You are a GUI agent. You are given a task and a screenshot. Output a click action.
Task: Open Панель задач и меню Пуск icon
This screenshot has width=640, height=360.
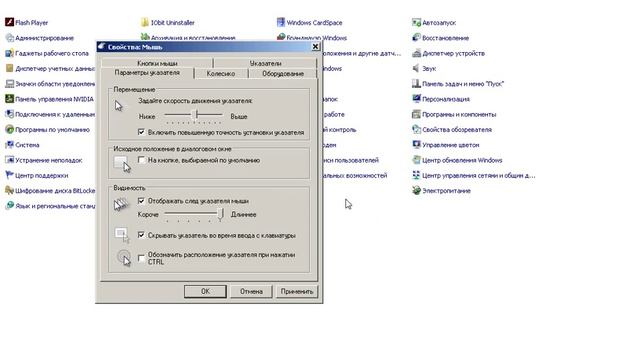tap(416, 84)
